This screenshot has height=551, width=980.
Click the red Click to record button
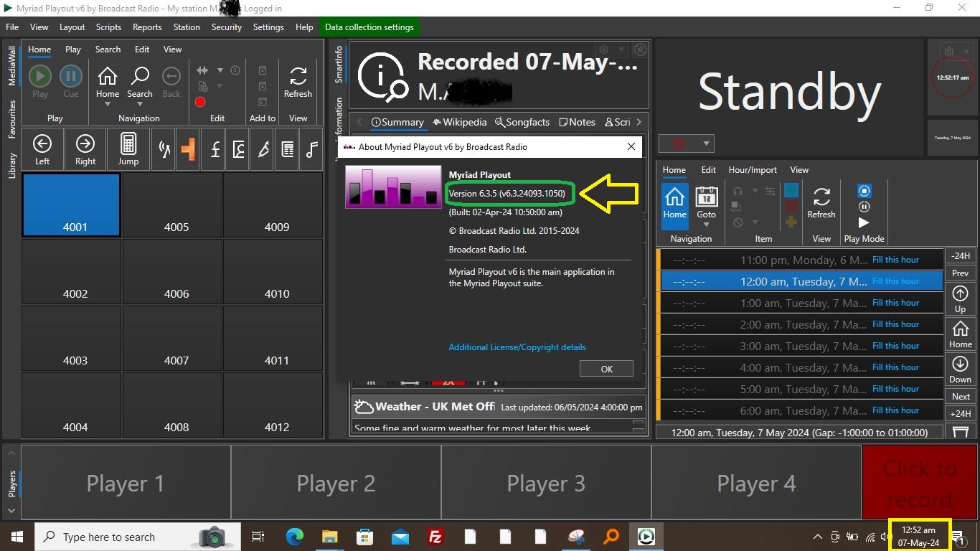(920, 484)
